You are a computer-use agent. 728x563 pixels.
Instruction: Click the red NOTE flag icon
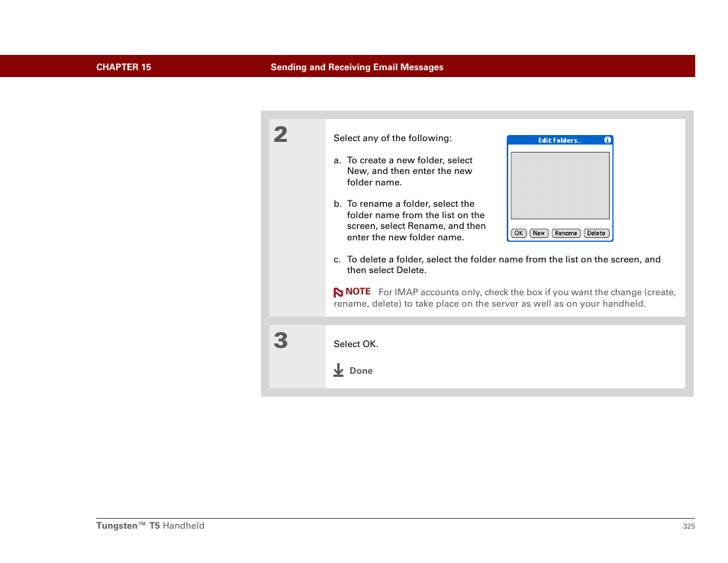pyautogui.click(x=338, y=292)
